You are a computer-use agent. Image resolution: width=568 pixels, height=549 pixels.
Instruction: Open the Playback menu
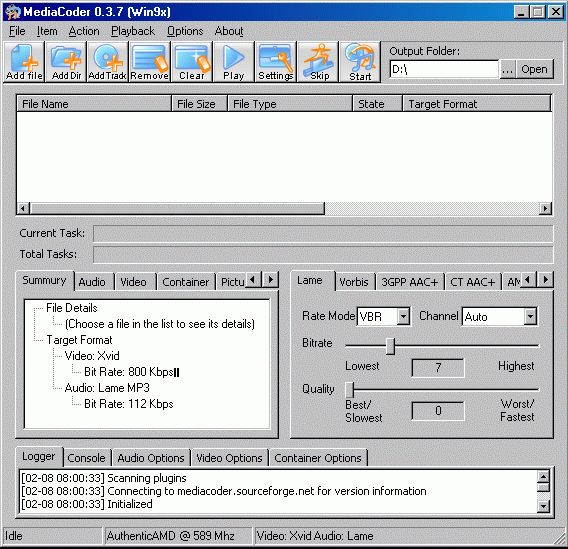(133, 31)
